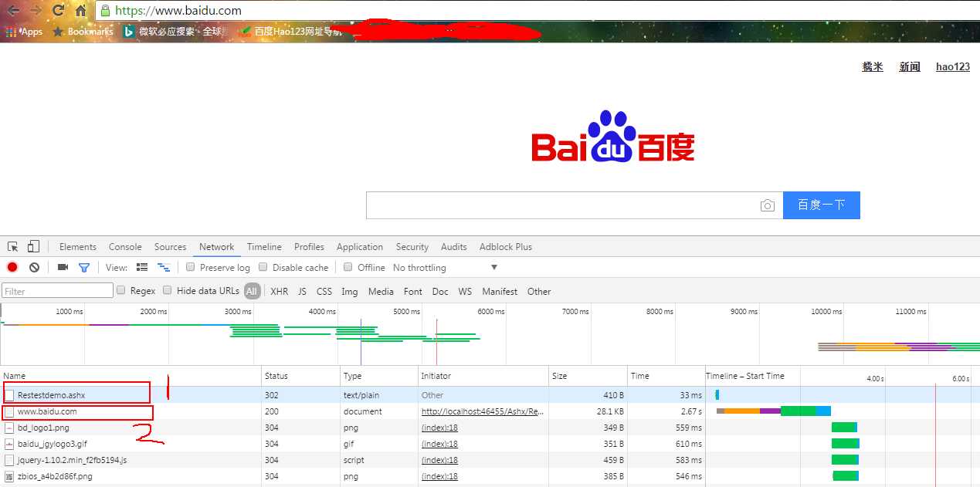Toggle the device toolbar icon in DevTools
Screen dimensions: 980x487
[33, 247]
